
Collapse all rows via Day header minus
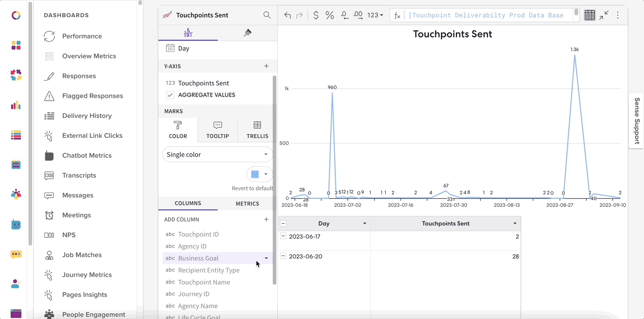283,223
